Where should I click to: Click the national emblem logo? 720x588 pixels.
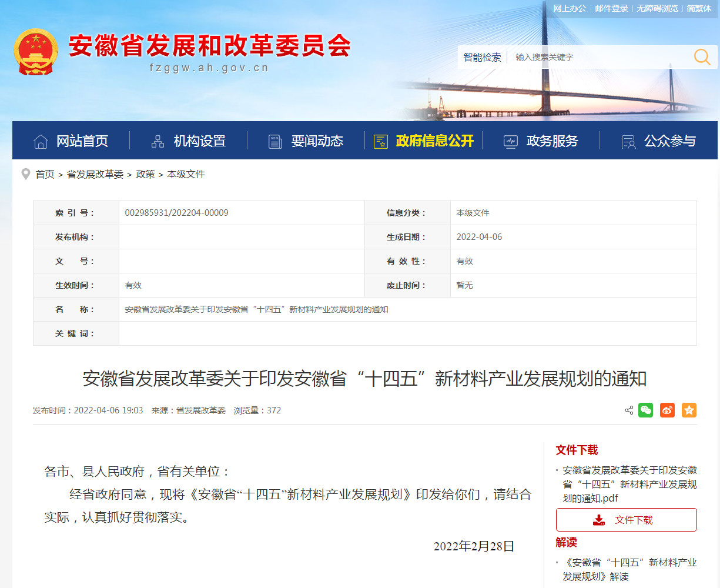pos(36,52)
